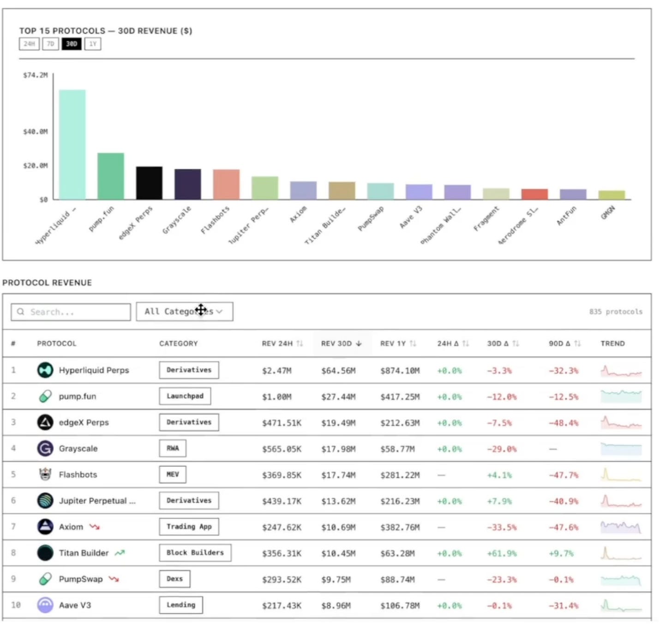The width and height of the screenshot is (672, 631).
Task: Click the $874.10M yearly revenue value
Action: [x=400, y=371]
